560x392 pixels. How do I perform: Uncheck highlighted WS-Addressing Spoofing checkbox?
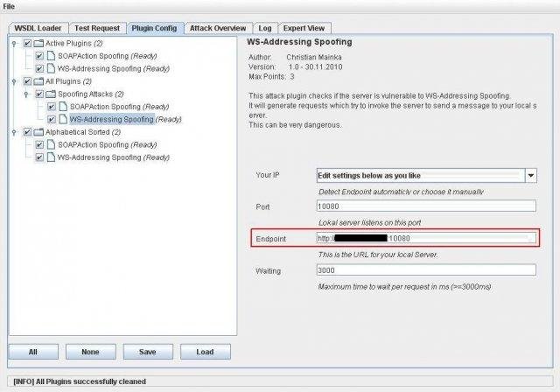click(52, 119)
